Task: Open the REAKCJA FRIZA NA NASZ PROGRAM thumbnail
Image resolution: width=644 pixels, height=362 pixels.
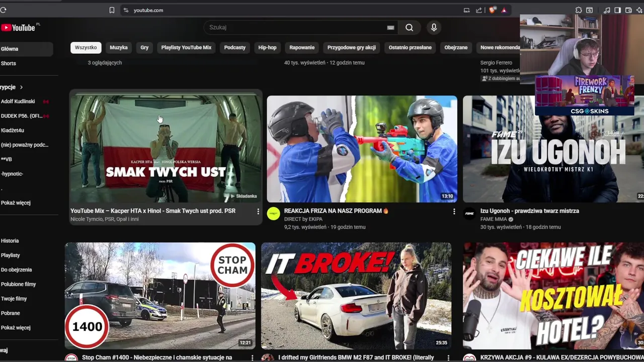Action: coord(362,149)
